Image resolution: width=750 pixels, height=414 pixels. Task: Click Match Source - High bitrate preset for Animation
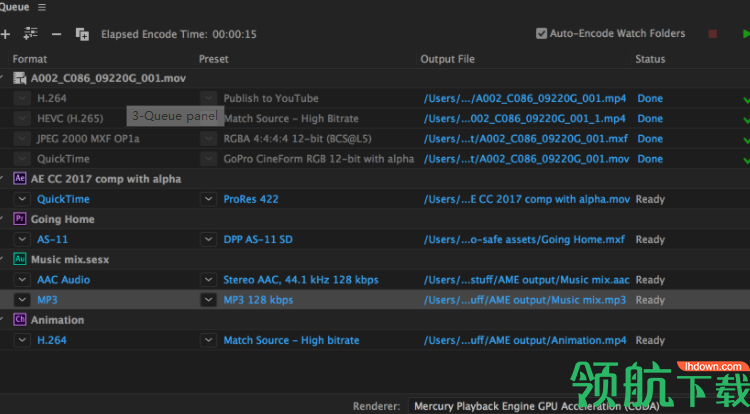(x=291, y=340)
